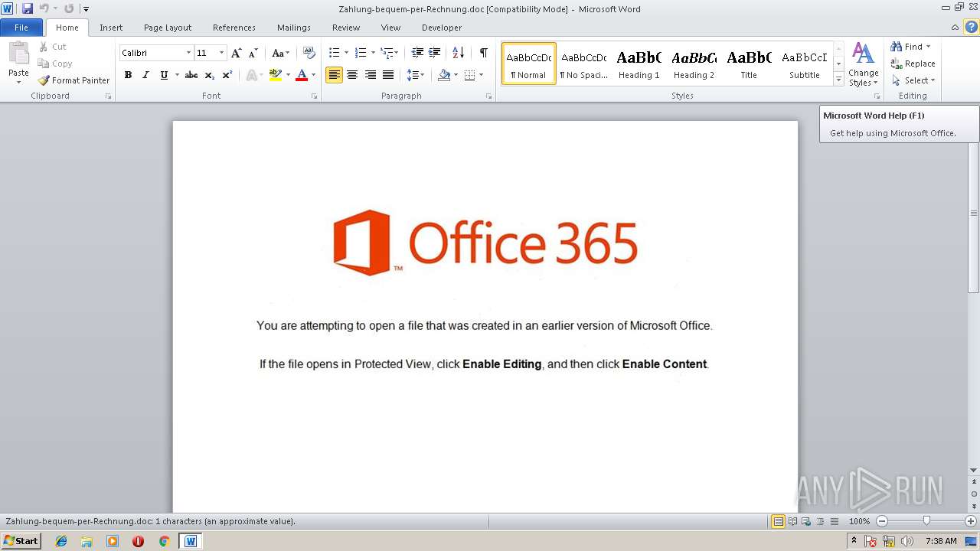Toggle Bold formatting
The height and width of the screenshot is (551, 980).
128,75
